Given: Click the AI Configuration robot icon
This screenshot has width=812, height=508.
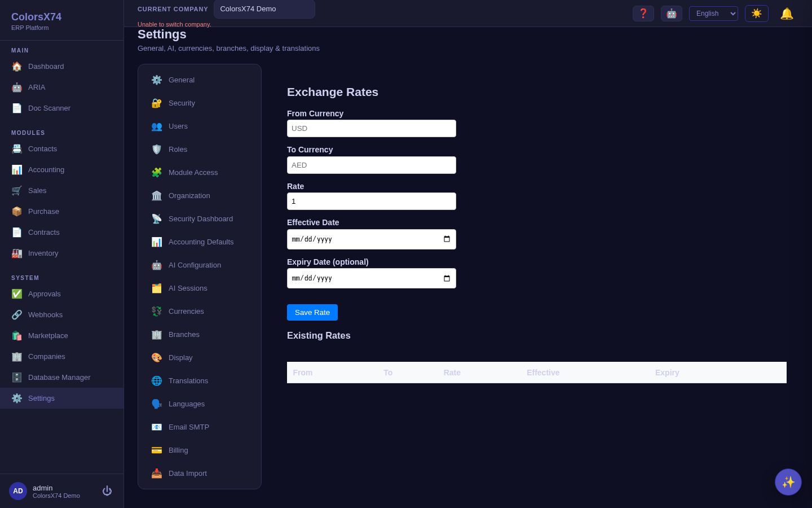Looking at the screenshot, I should [x=157, y=265].
